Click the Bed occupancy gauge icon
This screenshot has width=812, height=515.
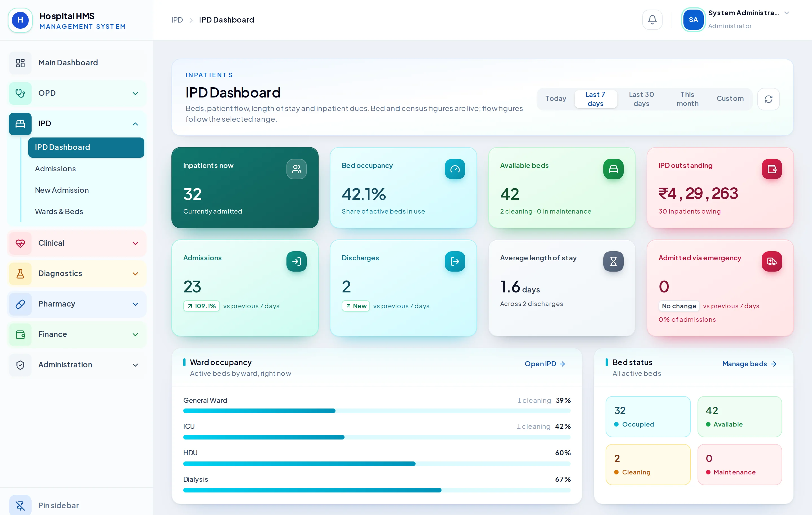tap(455, 169)
